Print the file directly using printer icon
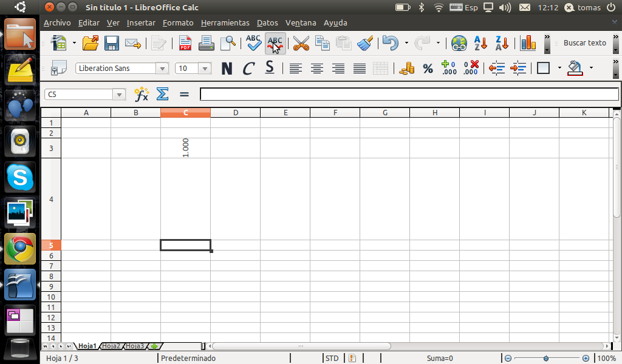 (x=207, y=43)
